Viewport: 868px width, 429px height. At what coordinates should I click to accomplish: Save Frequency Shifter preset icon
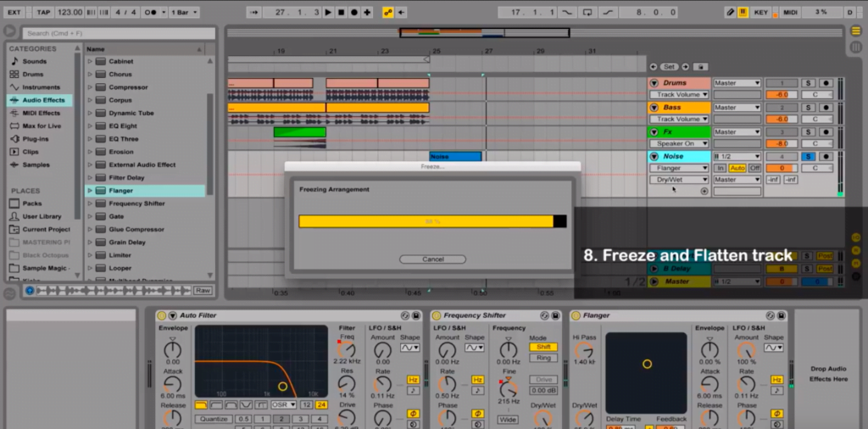tap(555, 315)
